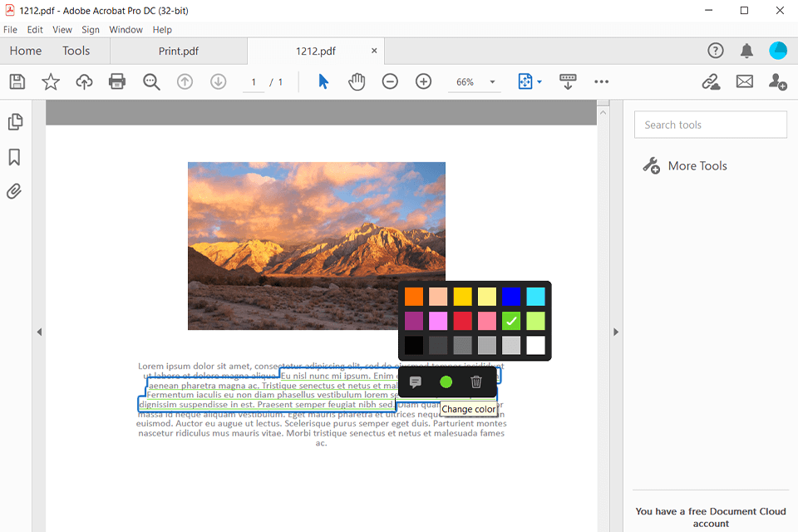798x532 pixels.
Task: Click the Fit page view icon
Action: point(525,81)
